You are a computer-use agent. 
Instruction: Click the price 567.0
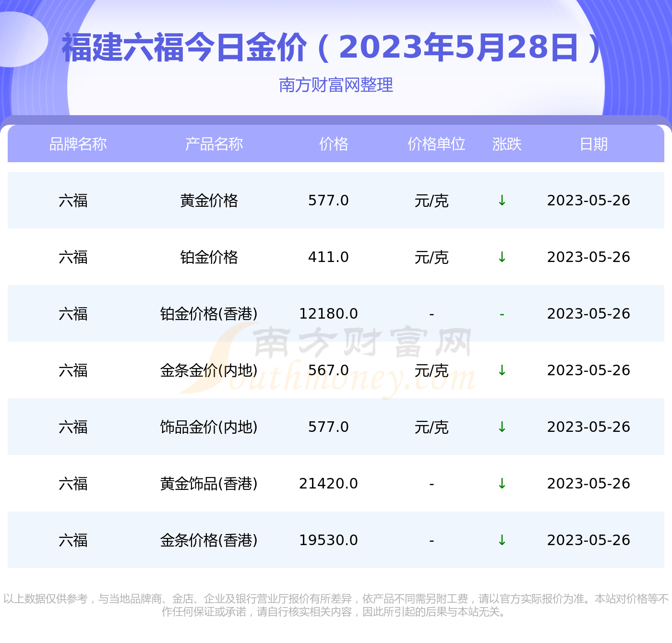tap(328, 370)
